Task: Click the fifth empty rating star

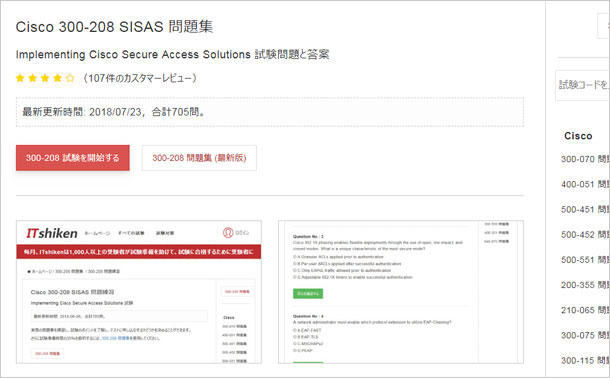Action: coord(70,78)
